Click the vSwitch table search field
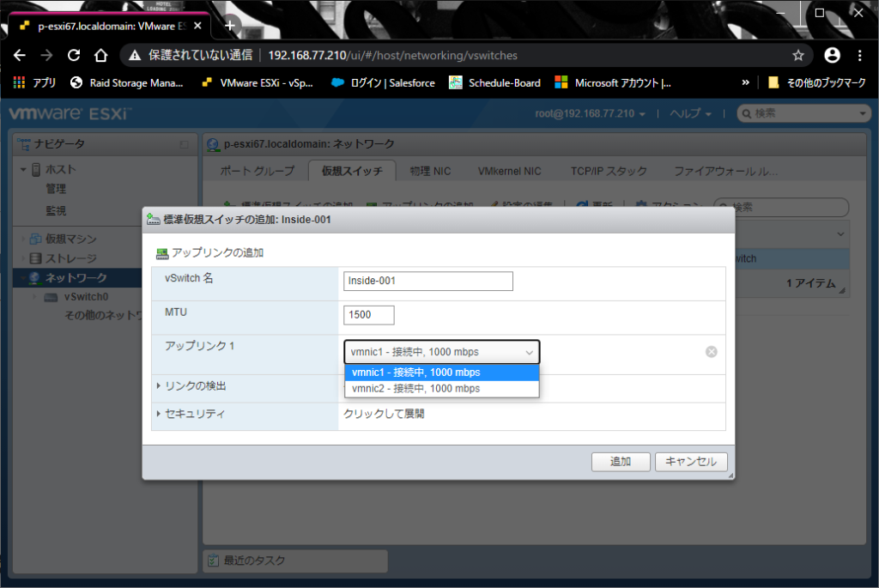Image resolution: width=879 pixels, height=588 pixels. (x=781, y=208)
